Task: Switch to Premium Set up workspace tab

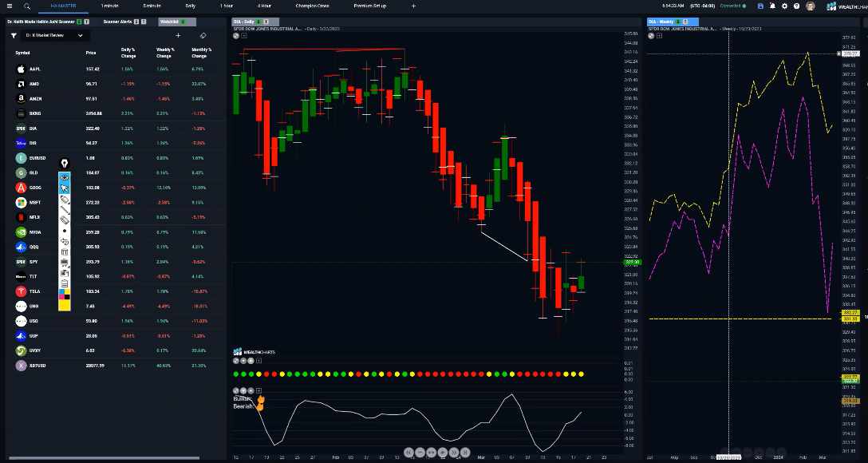Action: (x=370, y=6)
